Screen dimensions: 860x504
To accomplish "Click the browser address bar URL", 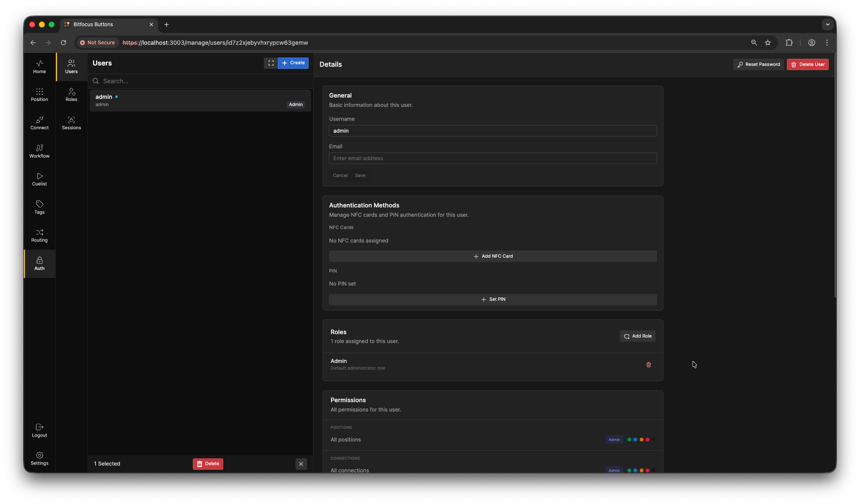I will 215,43.
